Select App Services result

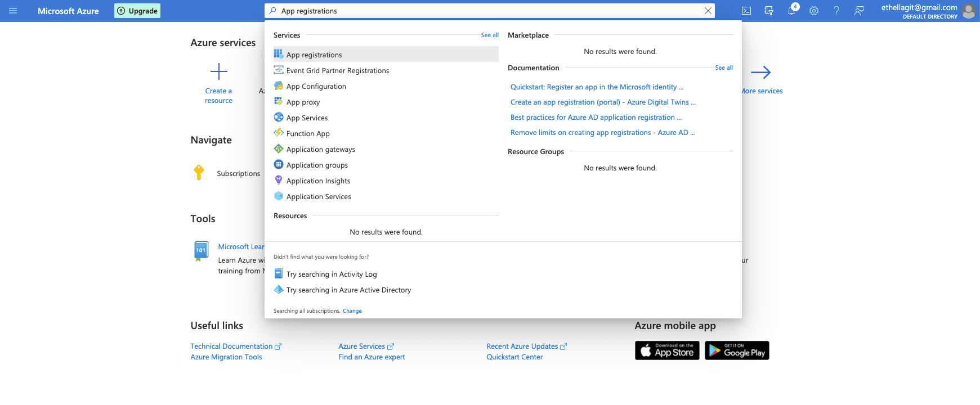[386, 118]
